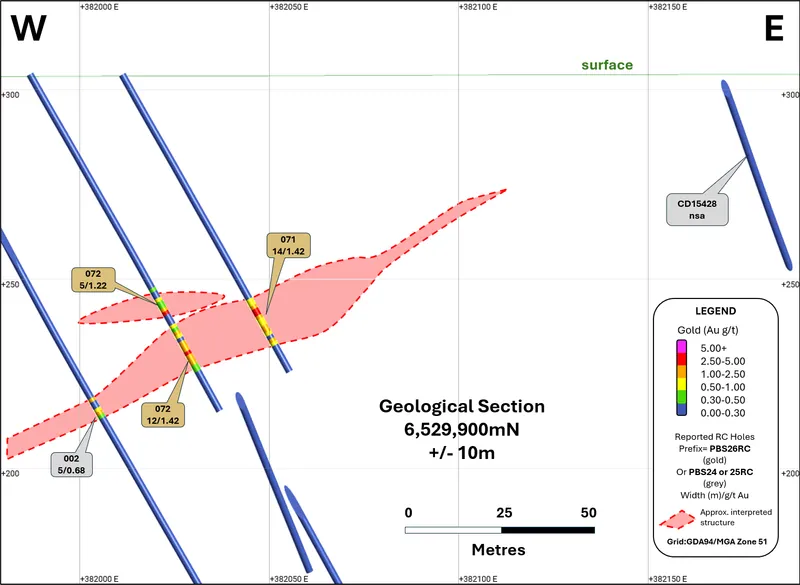The height and width of the screenshot is (585, 800).
Task: Select the 072 5/1.22 intercept callout
Action: [x=93, y=279]
